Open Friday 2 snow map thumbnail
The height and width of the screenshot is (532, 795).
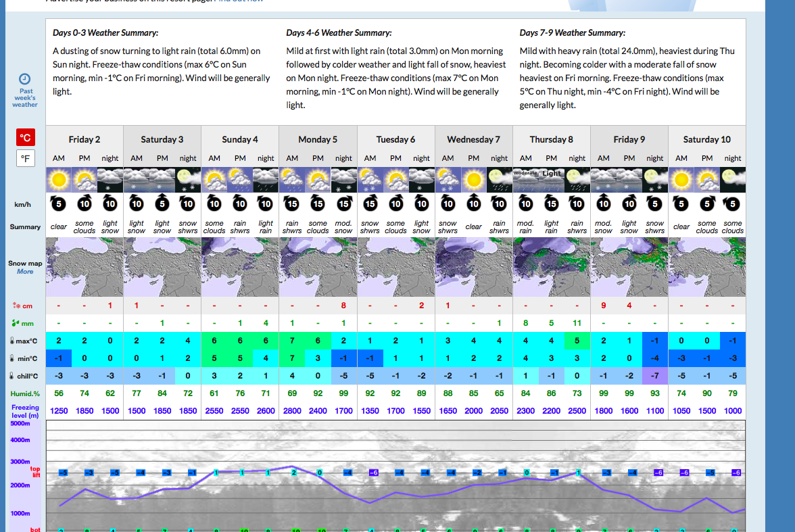pyautogui.click(x=85, y=267)
